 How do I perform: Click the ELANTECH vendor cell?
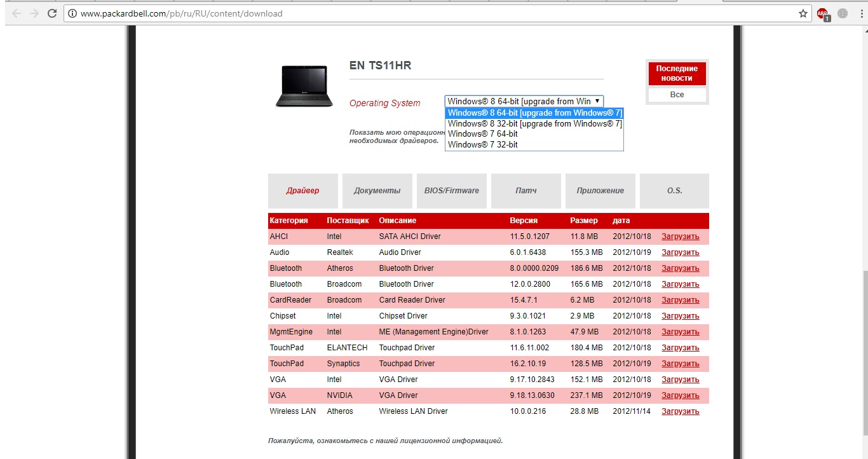(347, 348)
